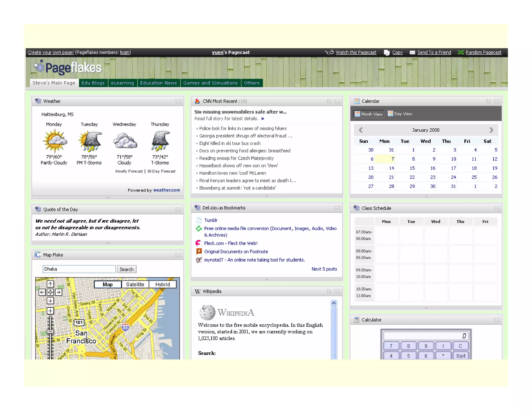Image resolution: width=532 pixels, height=411 pixels.
Task: Click envelope icon on Quote of the Day
Action: pos(178,209)
